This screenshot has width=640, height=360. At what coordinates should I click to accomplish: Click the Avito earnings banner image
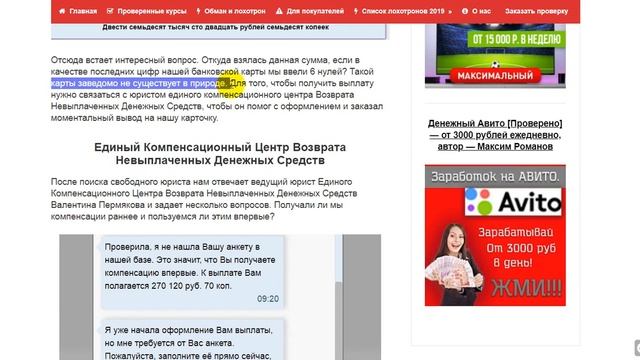tap(495, 235)
